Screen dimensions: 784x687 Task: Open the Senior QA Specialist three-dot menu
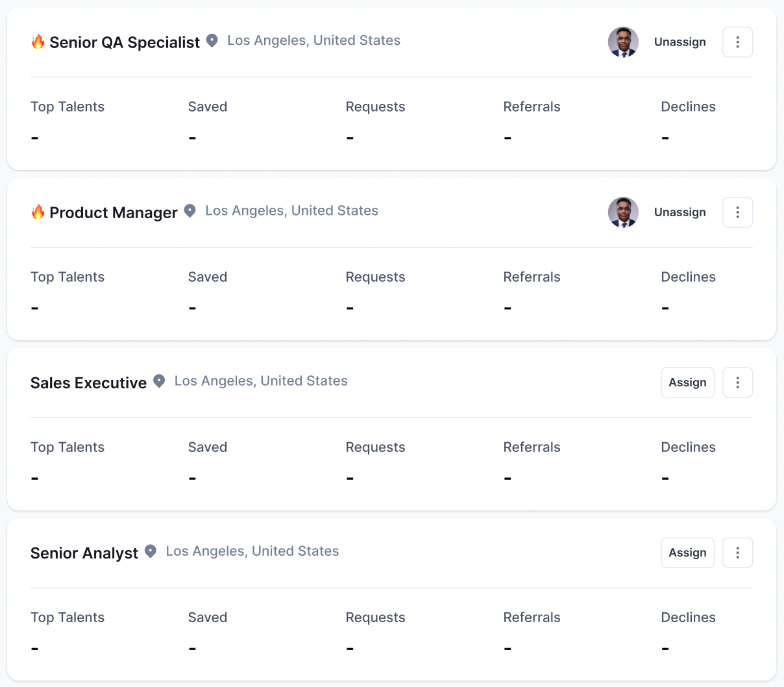tap(737, 42)
